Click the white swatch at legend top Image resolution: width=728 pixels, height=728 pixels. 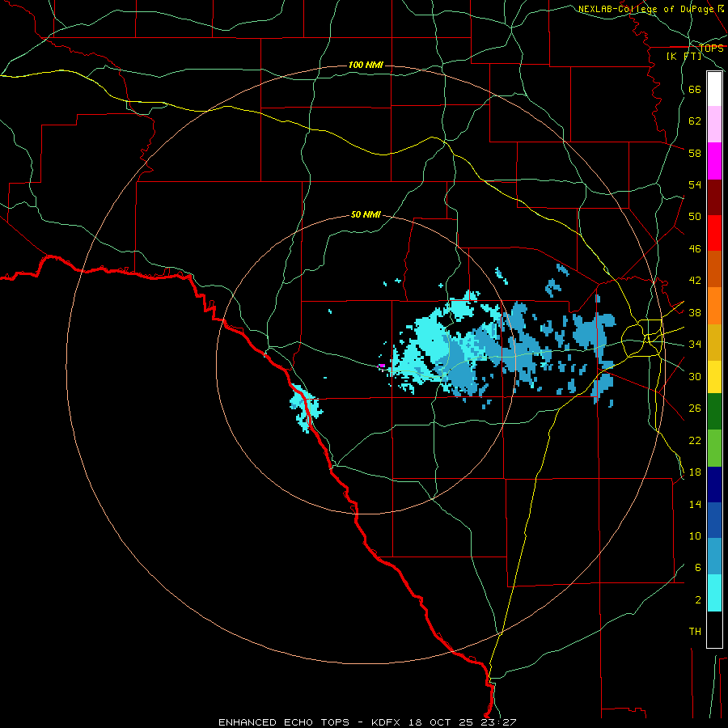[x=714, y=89]
